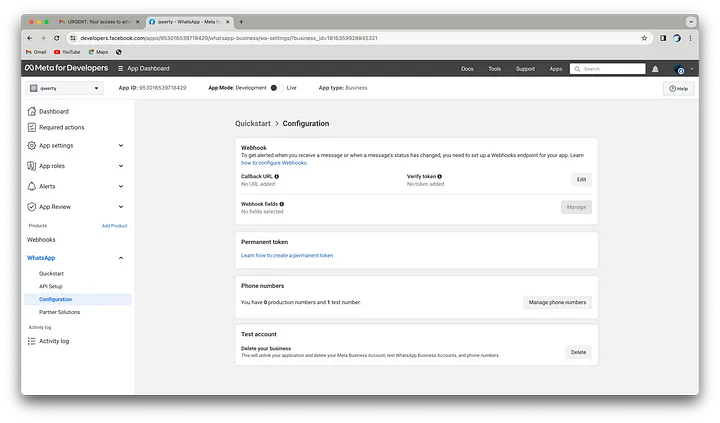
Task: Open the YouTube bookmark
Action: click(67, 52)
